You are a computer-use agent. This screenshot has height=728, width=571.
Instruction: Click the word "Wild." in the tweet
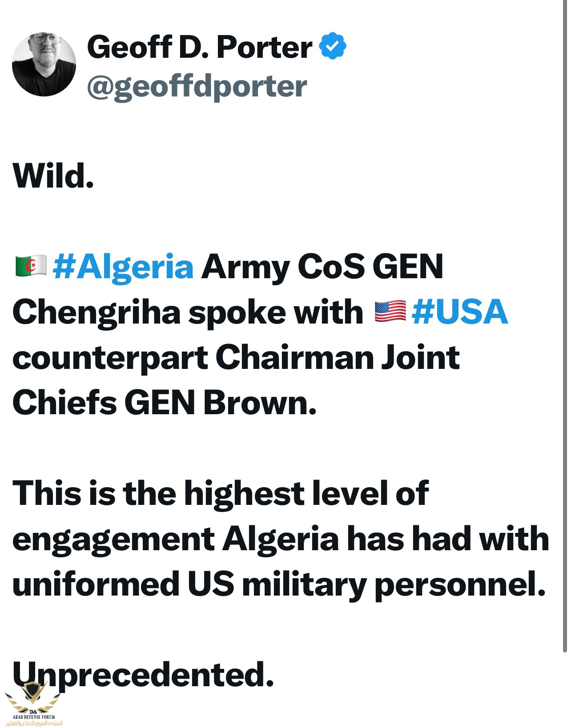53,176
